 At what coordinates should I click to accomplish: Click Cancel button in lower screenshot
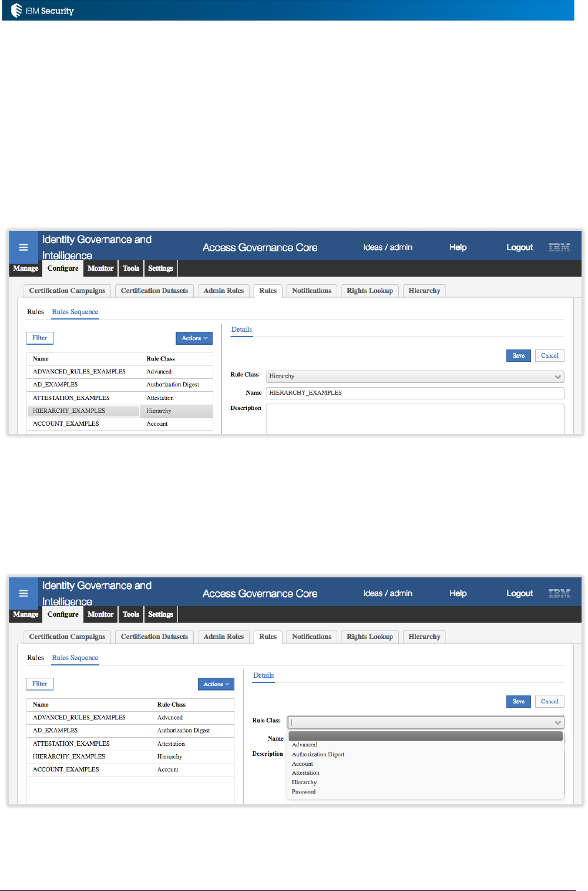pyautogui.click(x=550, y=701)
